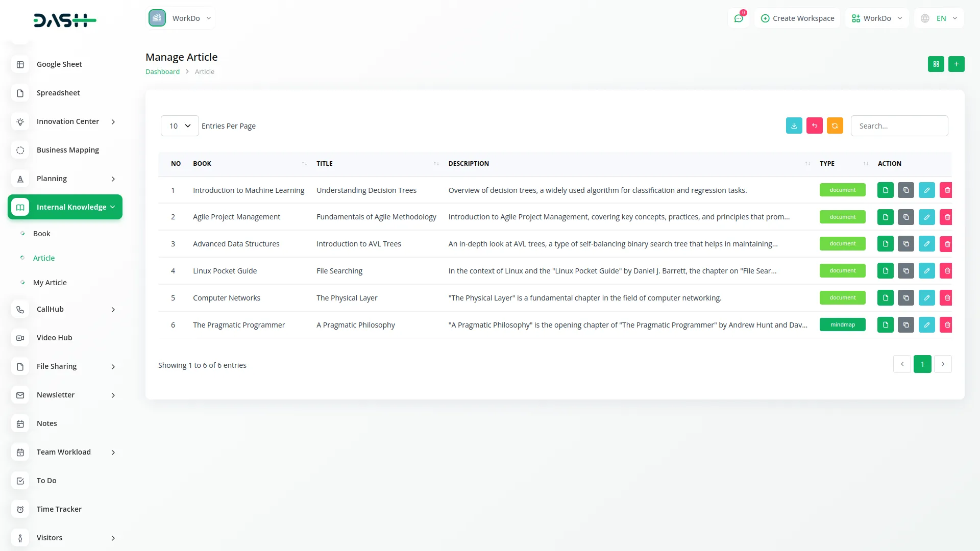Viewport: 980px width, 551px height.
Task: Click the grid view icon beside the add button
Action: [936, 64]
